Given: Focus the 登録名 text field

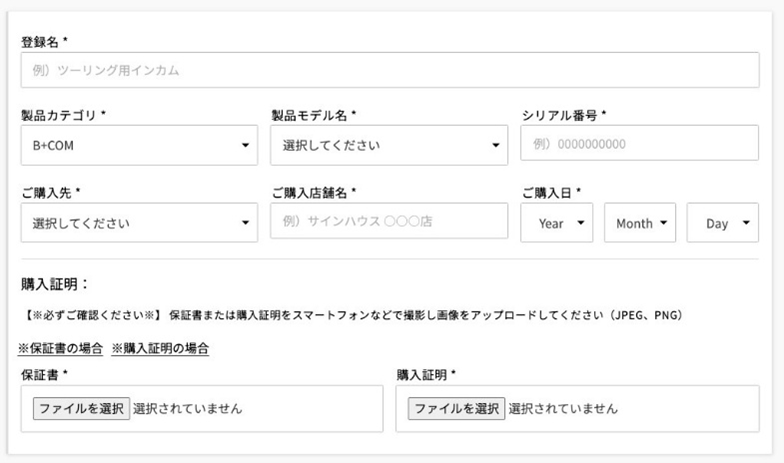Looking at the screenshot, I should pyautogui.click(x=389, y=71).
